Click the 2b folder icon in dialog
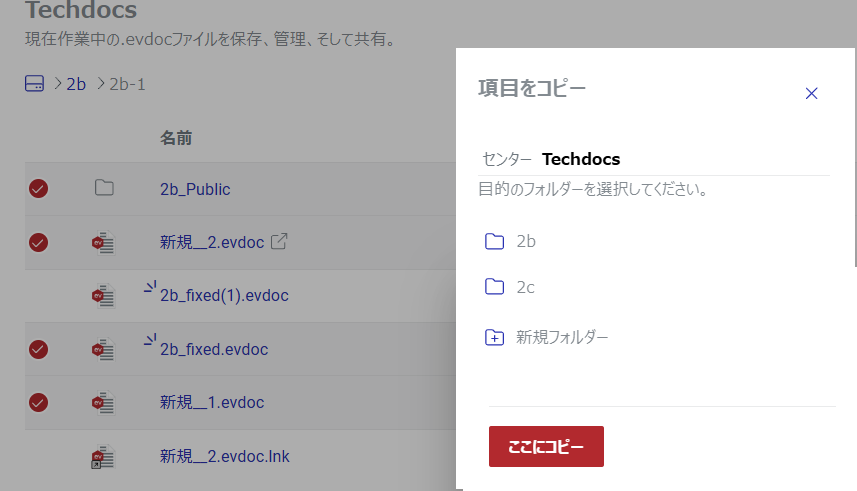 tap(494, 241)
